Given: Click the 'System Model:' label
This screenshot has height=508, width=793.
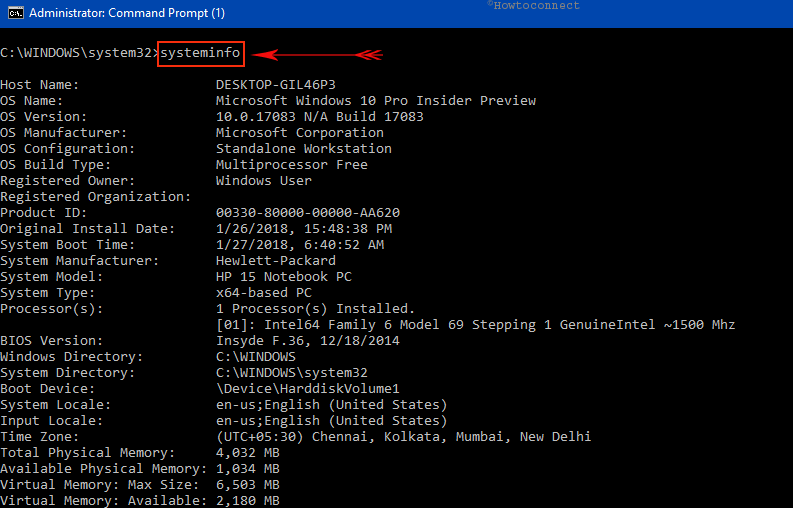Looking at the screenshot, I should 52,277.
